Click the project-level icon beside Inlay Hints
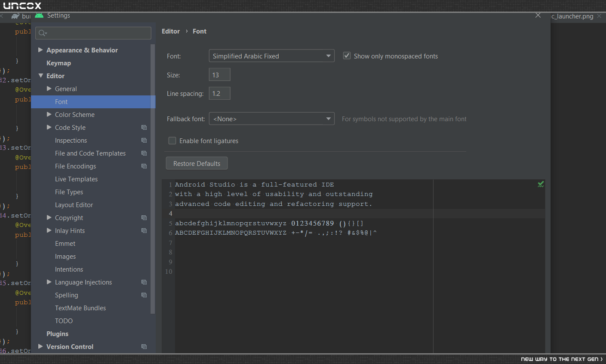This screenshot has width=606, height=364. click(144, 231)
